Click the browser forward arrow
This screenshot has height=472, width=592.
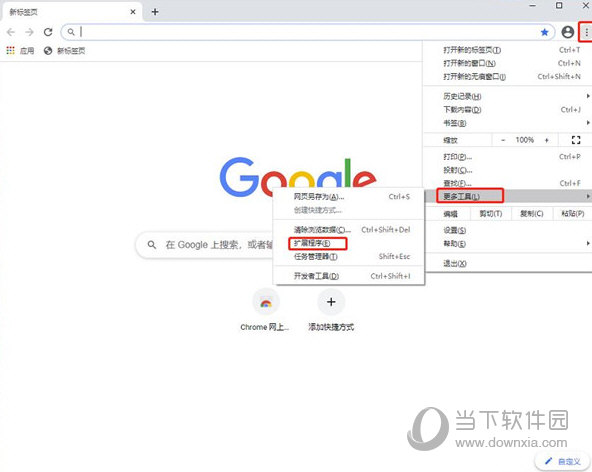coord(29,32)
